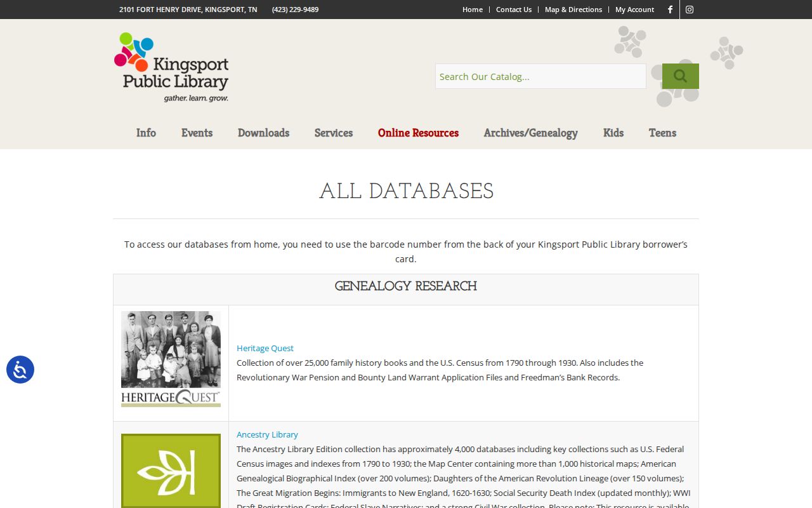Open the Teens menu
The image size is (812, 508).
662,133
